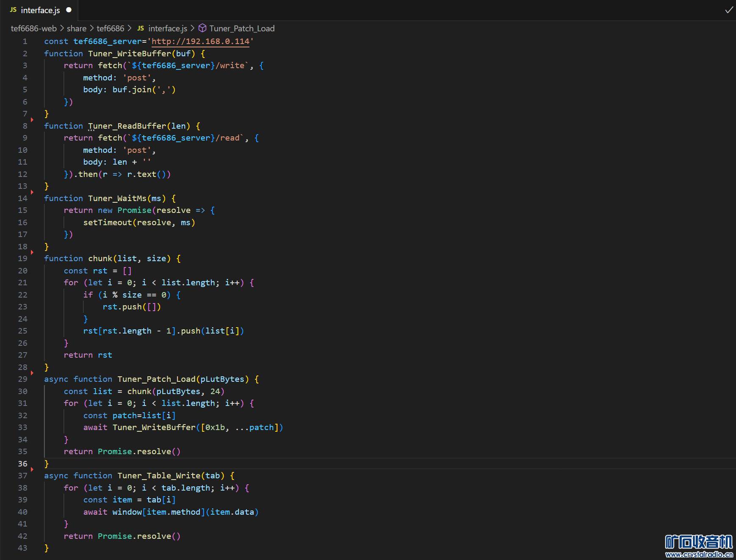Click 'const item = tab[i]' on line 39
This screenshot has height=560, width=736.
pyautogui.click(x=130, y=500)
